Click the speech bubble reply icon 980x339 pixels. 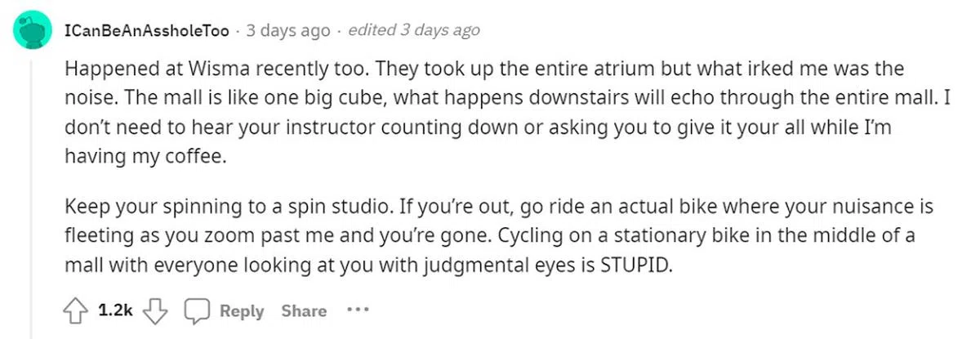(196, 311)
